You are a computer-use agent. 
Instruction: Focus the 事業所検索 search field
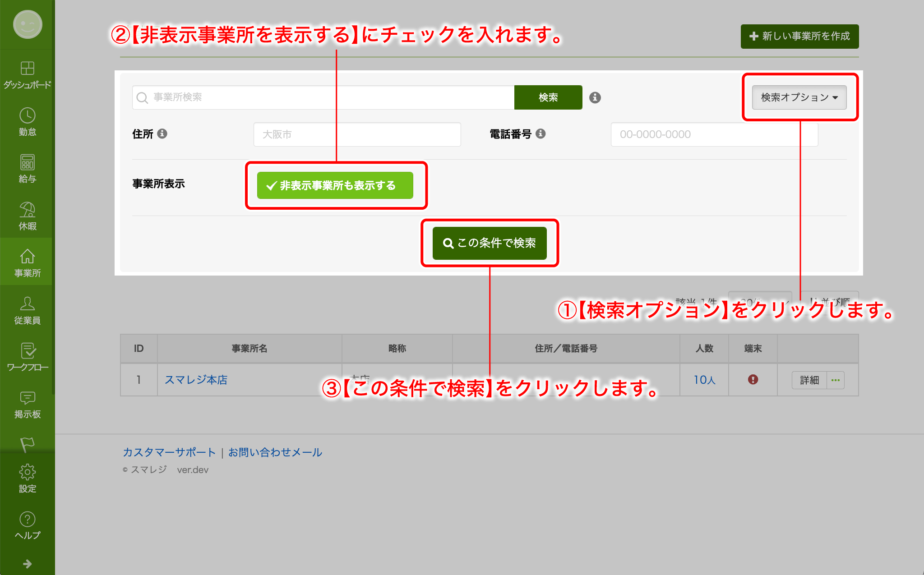pos(323,97)
